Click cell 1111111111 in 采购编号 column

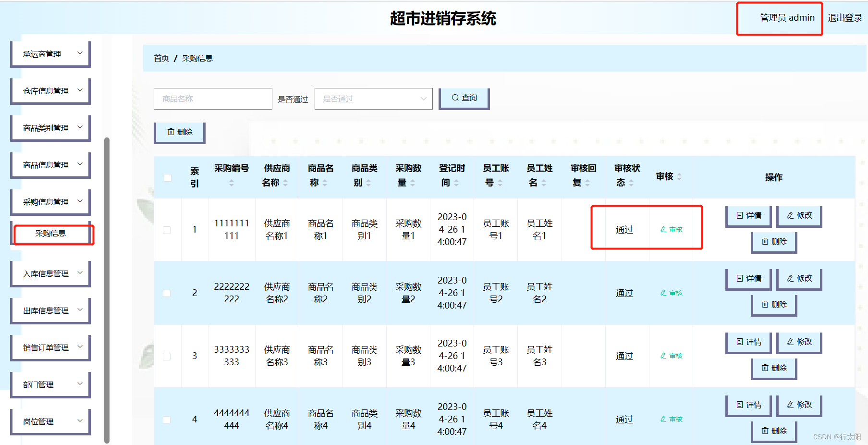click(x=232, y=230)
